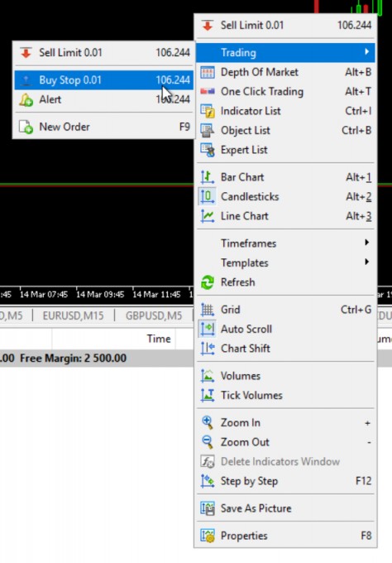Viewport: 392px width, 563px height.
Task: Click the One Click Trading icon
Action: (208, 92)
